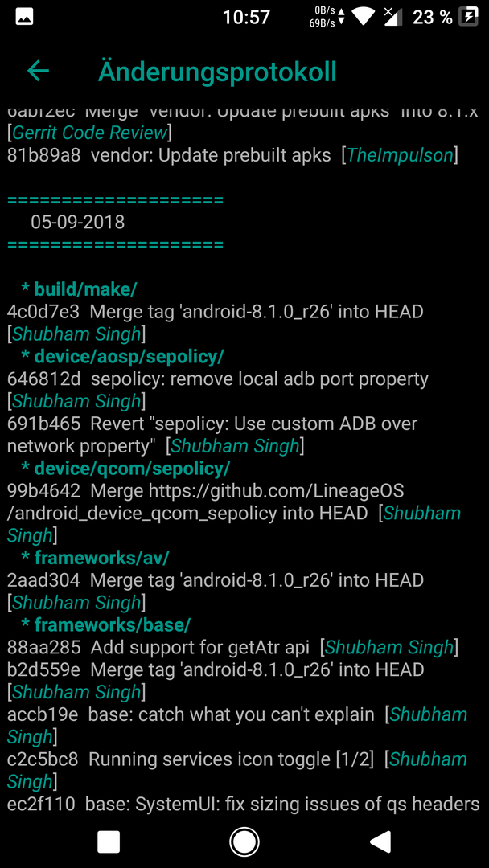Select the device/aosp/sepolicy/ project heading
Screen dimensions: 489x868
coord(129,357)
